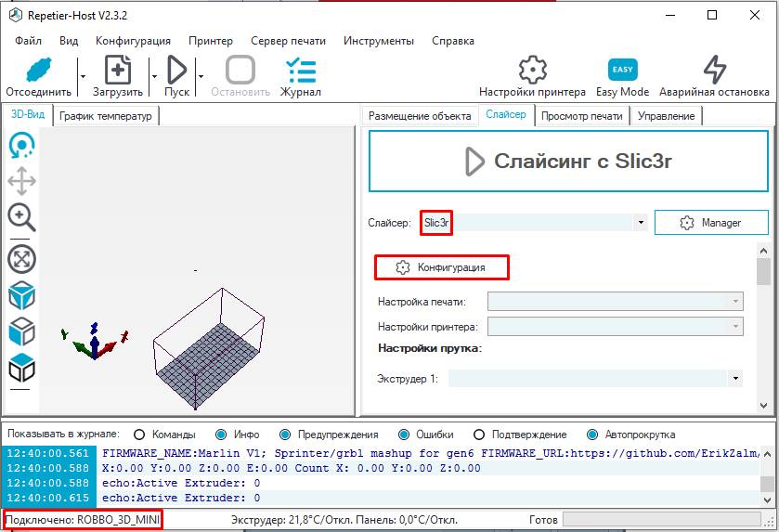Start printing with the Пуск icon
The height and width of the screenshot is (532, 779).
(x=176, y=70)
